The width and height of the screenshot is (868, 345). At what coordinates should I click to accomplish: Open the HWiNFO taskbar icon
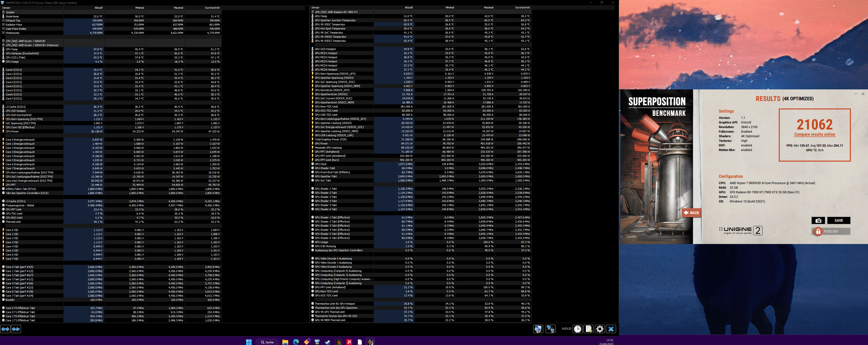click(x=317, y=342)
